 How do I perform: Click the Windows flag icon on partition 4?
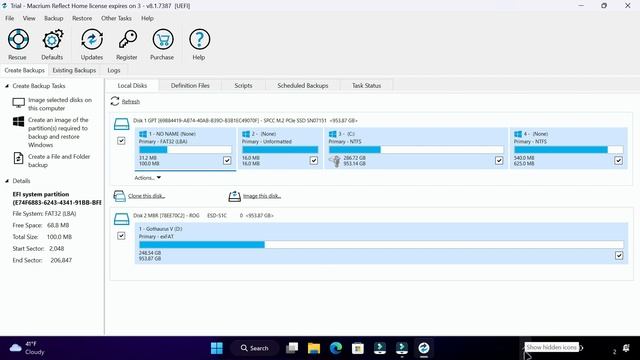click(x=518, y=134)
